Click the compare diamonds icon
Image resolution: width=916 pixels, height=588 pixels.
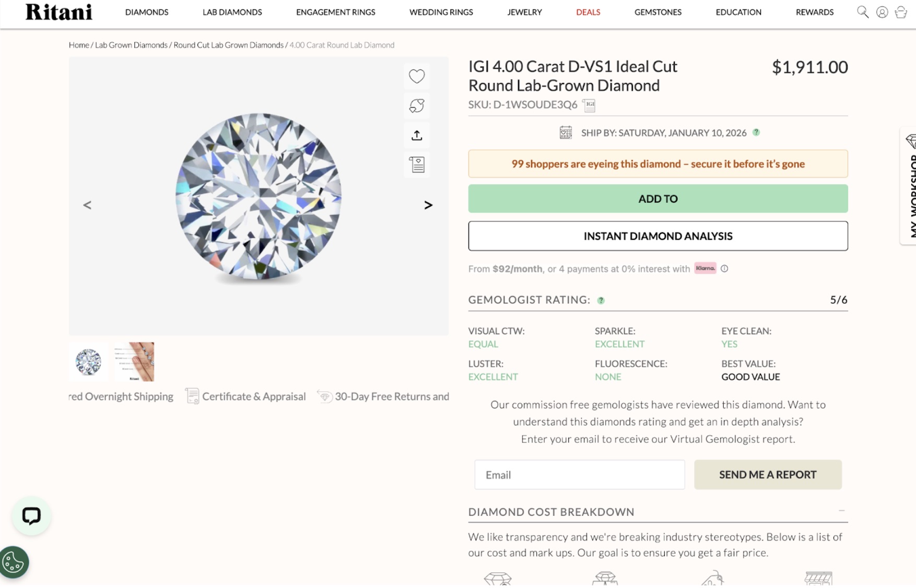pos(416,106)
